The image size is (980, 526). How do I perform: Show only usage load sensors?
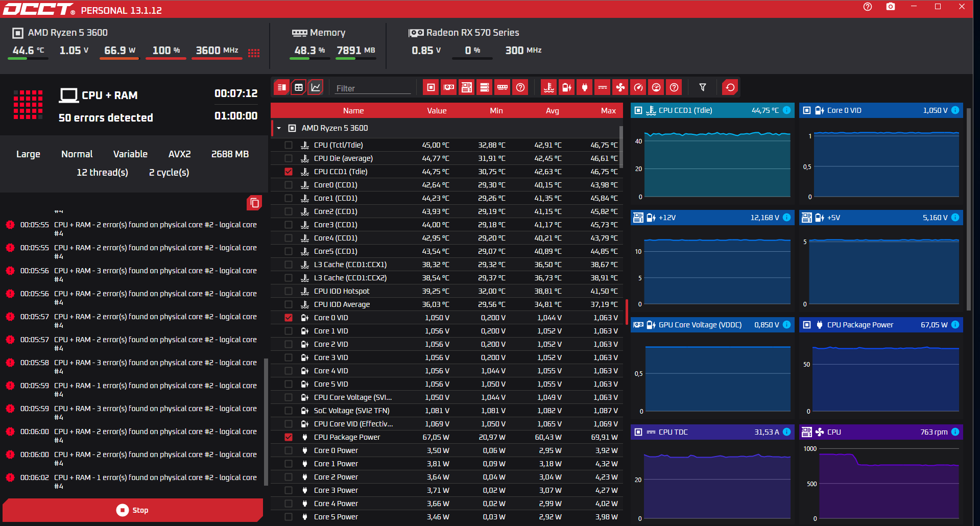click(x=656, y=87)
